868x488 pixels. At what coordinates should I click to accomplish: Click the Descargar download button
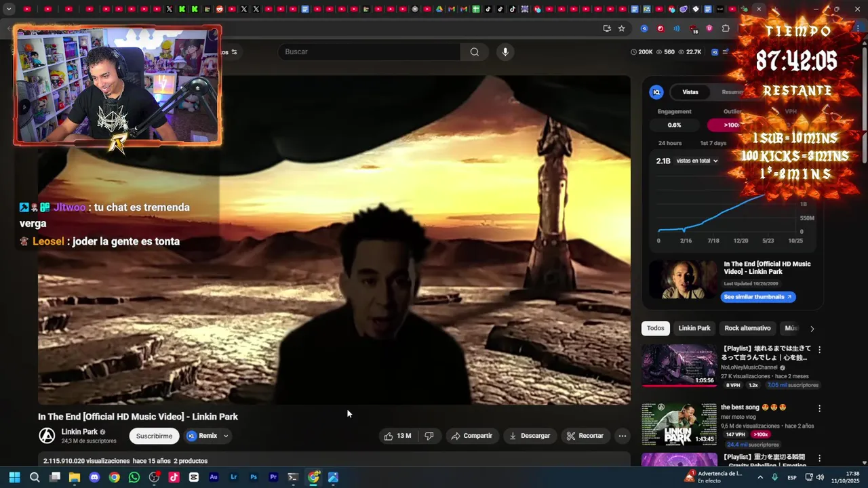530,436
